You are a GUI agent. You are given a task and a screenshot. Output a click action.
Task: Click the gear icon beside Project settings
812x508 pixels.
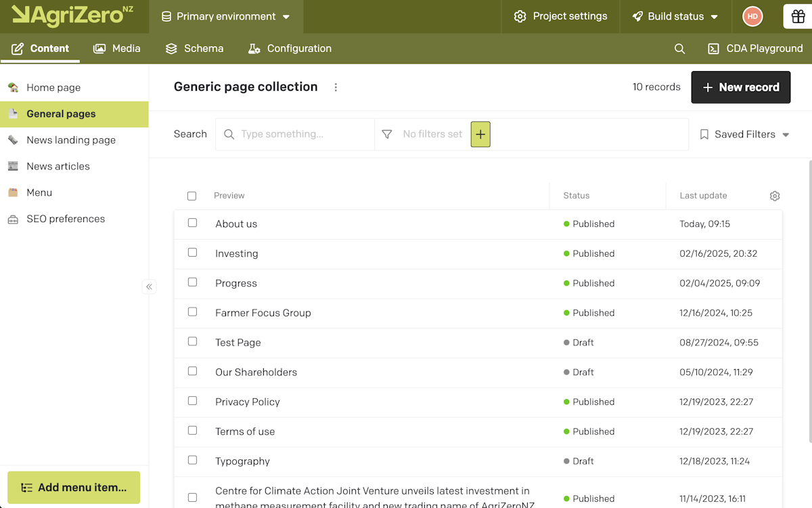pos(520,16)
